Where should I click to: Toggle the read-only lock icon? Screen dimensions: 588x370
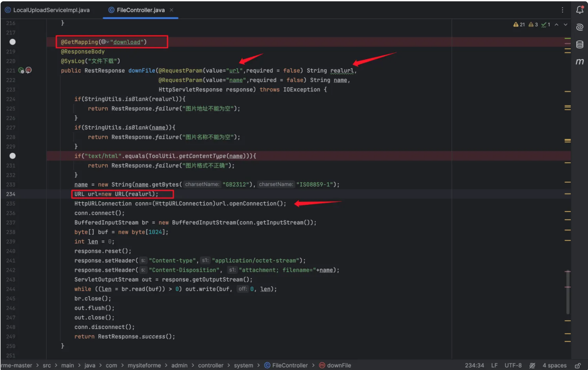[578, 365]
